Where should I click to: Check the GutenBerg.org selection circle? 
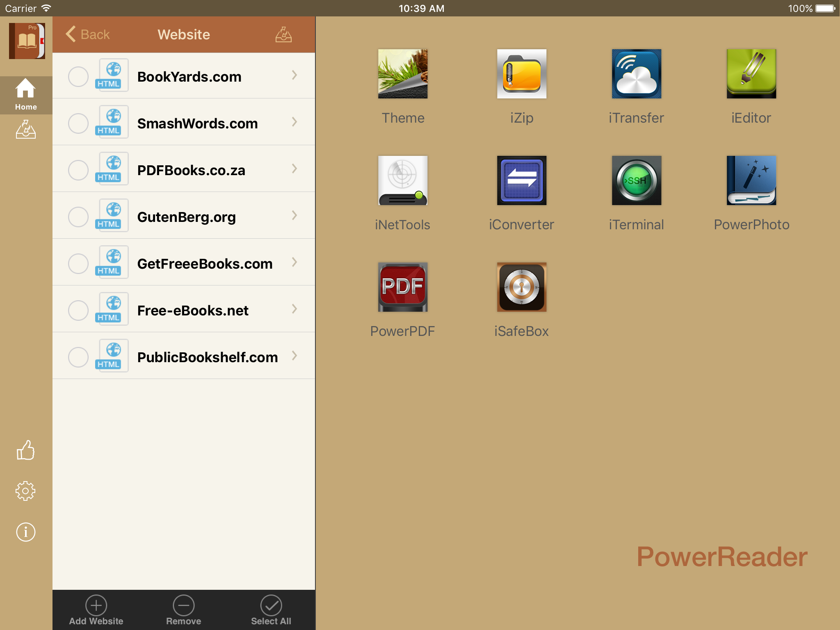pyautogui.click(x=78, y=217)
